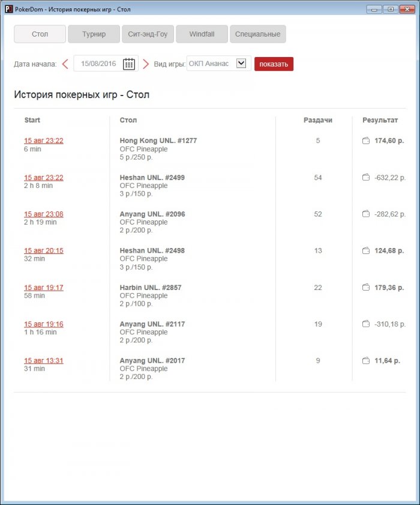Screen dimensions: 420x505
Task: Open the Windfall tab
Action: coord(202,34)
